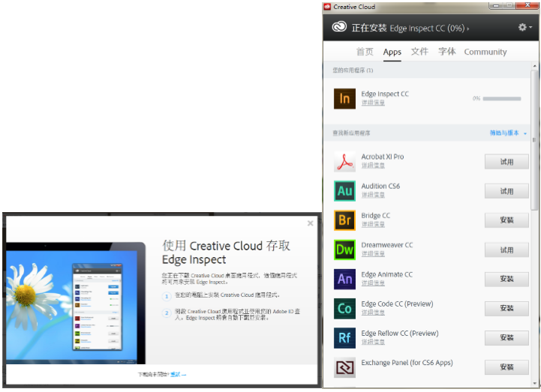The image size is (541, 392).
Task: Open the settings gear dropdown menu
Action: (524, 28)
